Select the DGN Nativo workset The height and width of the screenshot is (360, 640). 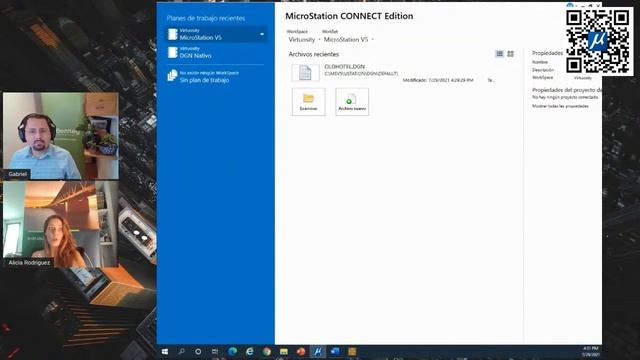(216, 53)
